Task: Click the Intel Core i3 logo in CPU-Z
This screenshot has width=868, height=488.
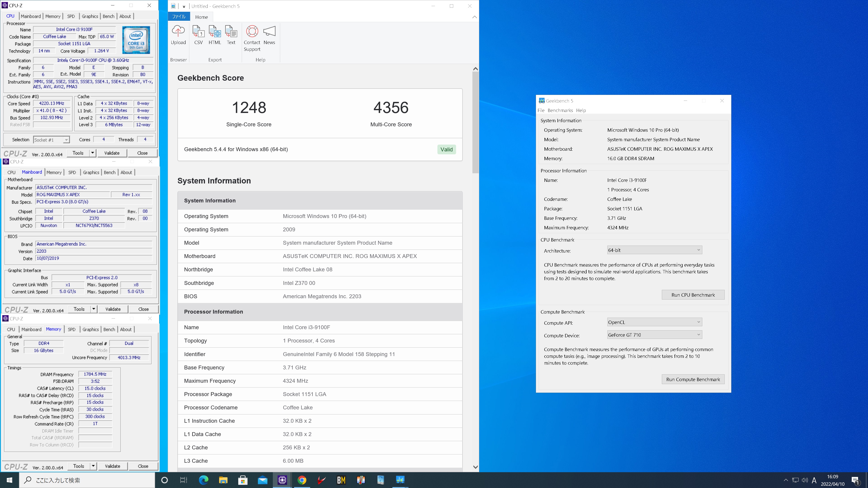Action: pos(136,40)
